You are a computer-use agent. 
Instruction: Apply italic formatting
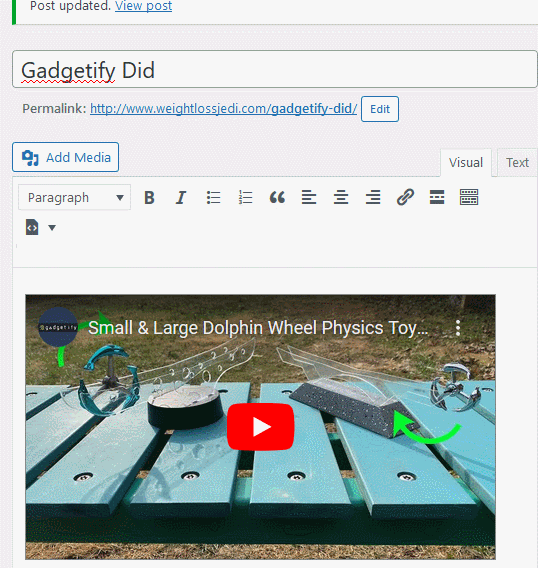click(181, 197)
